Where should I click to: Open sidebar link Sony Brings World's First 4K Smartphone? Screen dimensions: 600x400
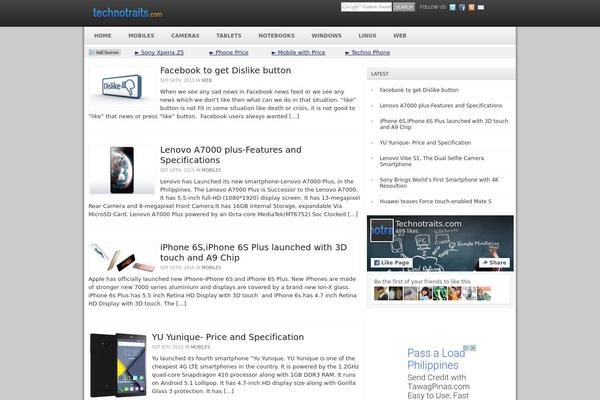[x=439, y=183]
